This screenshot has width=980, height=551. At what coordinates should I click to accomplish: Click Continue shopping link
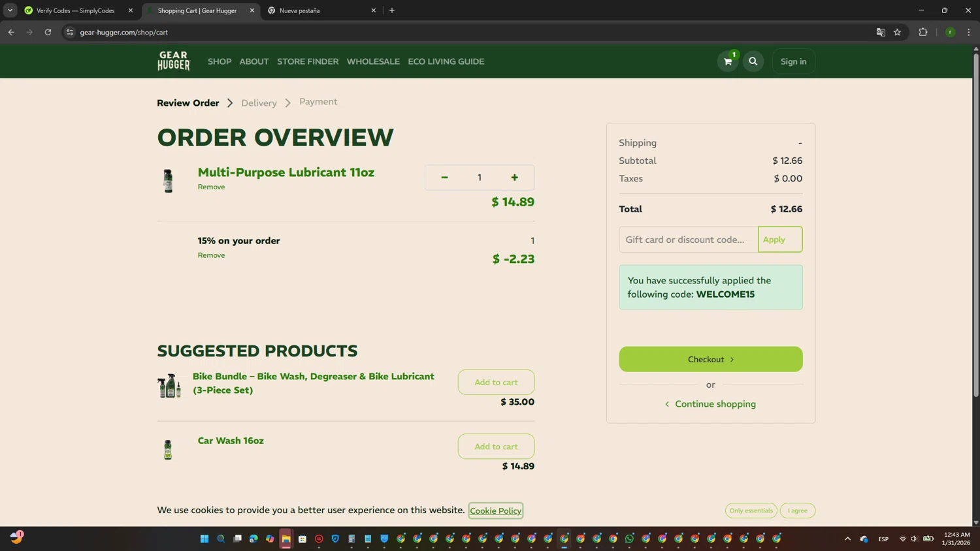click(711, 404)
